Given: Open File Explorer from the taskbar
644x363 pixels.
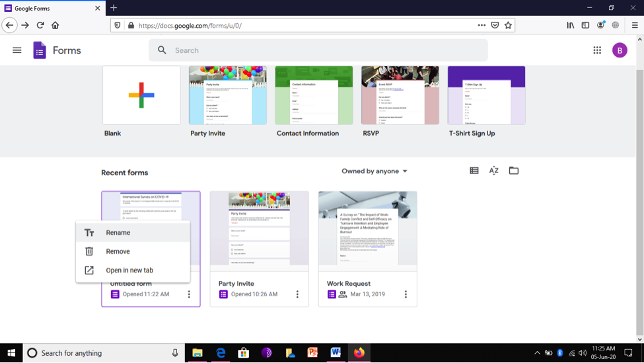Looking at the screenshot, I should pyautogui.click(x=197, y=353).
